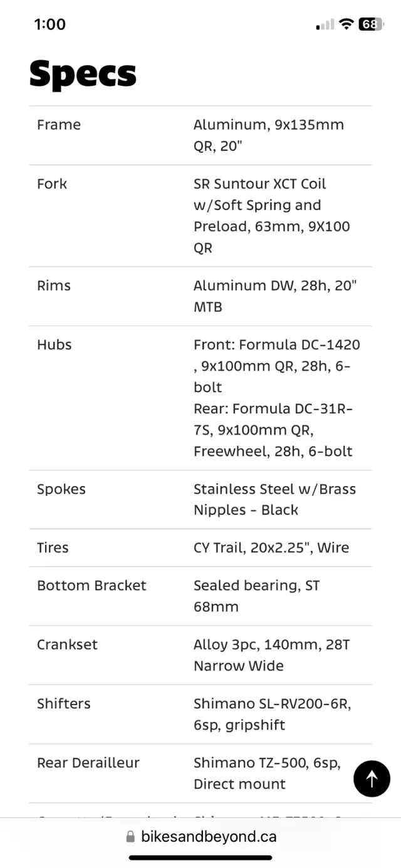This screenshot has height=868, width=401.
Task: Tap the Crankset row label
Action: click(x=67, y=644)
